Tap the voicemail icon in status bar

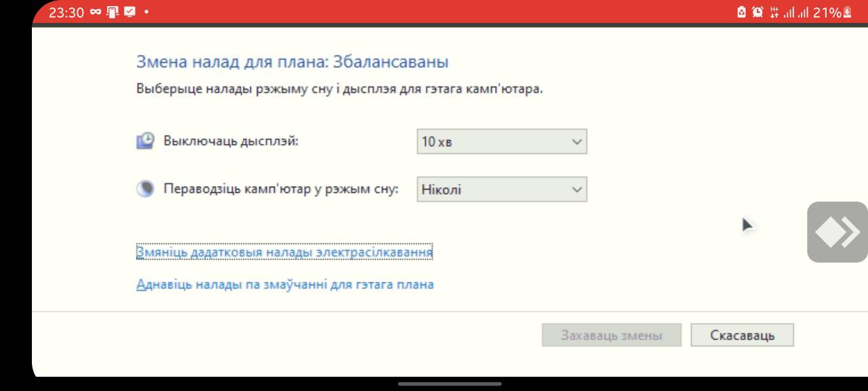tap(95, 12)
